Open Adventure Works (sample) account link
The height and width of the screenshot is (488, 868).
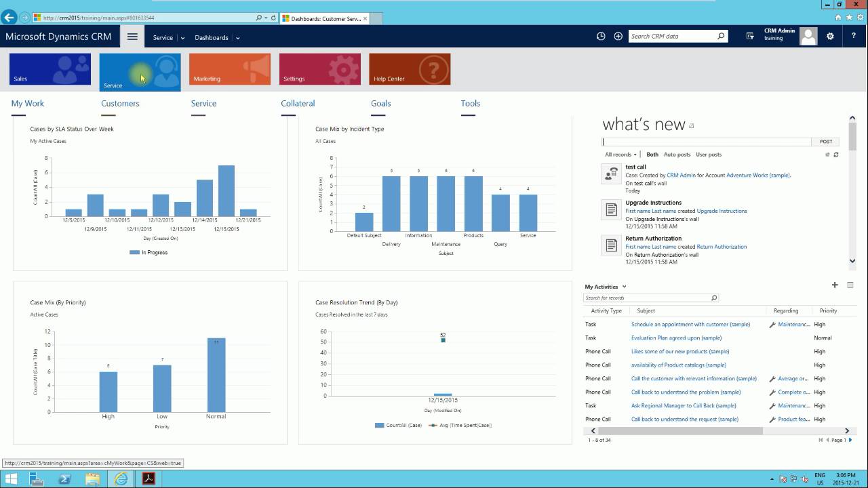758,175
